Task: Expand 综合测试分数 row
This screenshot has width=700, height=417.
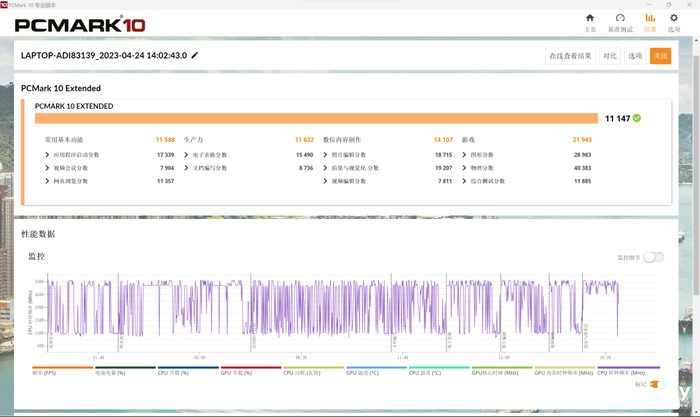Action: pos(464,181)
